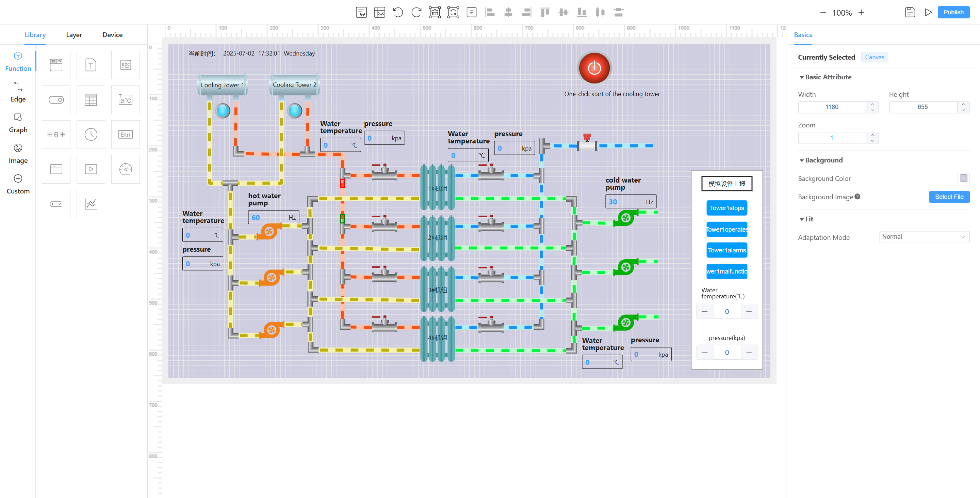Open the Adaptation Mode dropdown

[924, 237]
